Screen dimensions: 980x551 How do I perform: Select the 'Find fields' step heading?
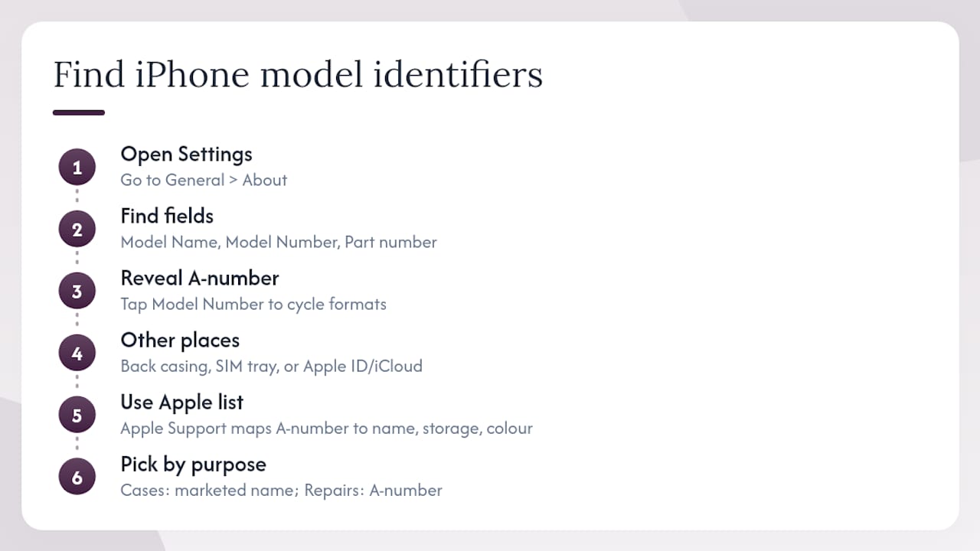click(167, 216)
